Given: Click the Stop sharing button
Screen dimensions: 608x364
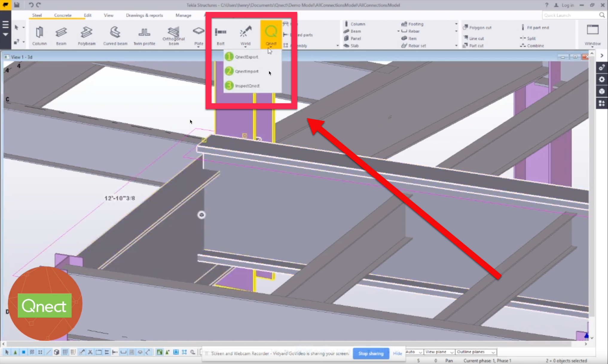Looking at the screenshot, I should pos(371,353).
